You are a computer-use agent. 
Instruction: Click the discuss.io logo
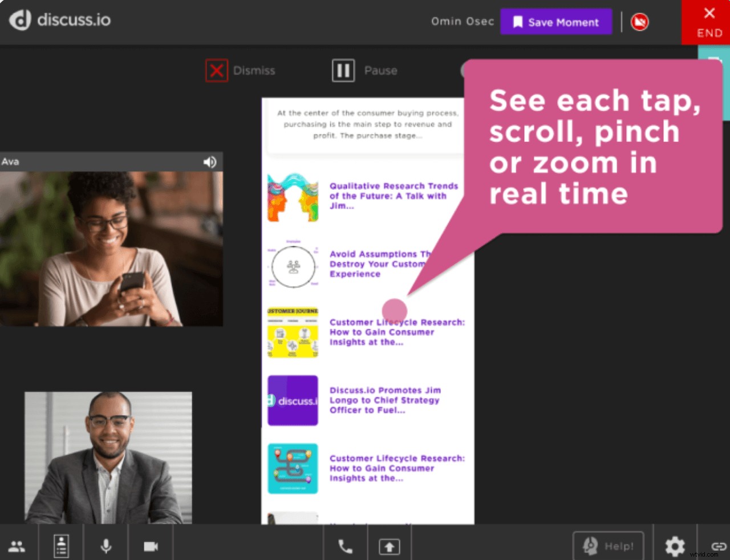(59, 21)
